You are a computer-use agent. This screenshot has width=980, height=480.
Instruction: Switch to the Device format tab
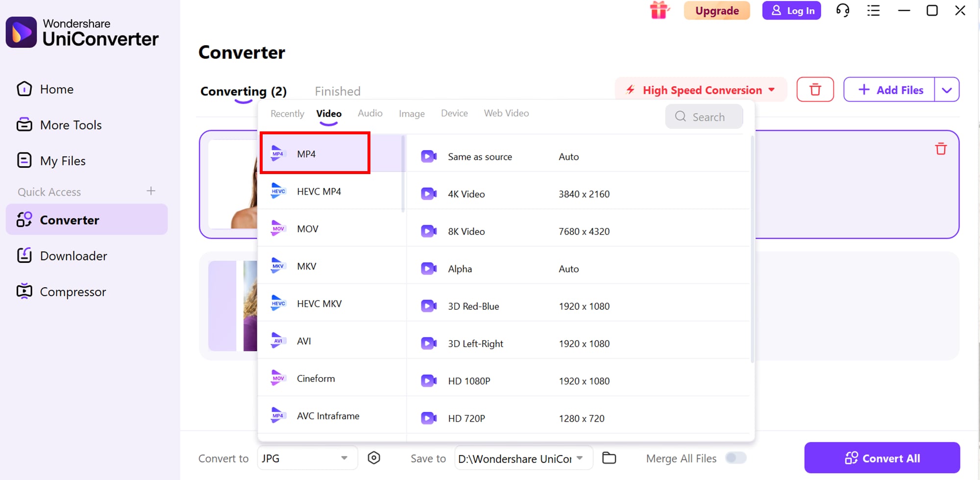point(454,113)
